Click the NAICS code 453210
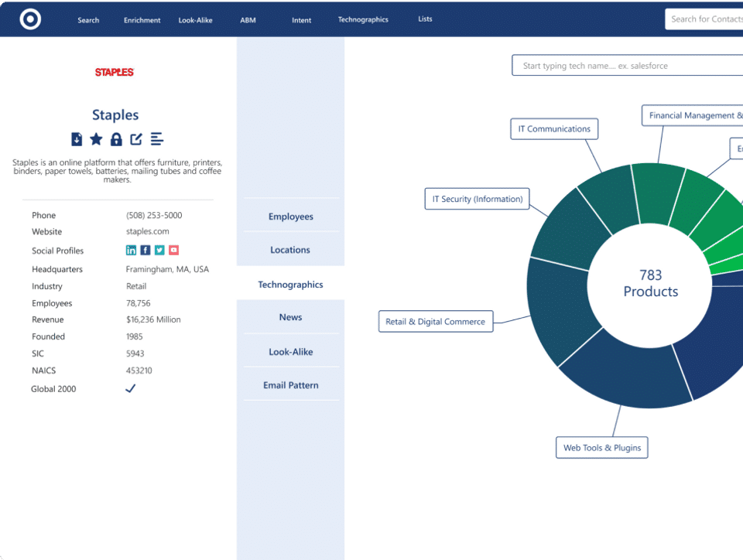Image resolution: width=743 pixels, height=560 pixels. (139, 370)
